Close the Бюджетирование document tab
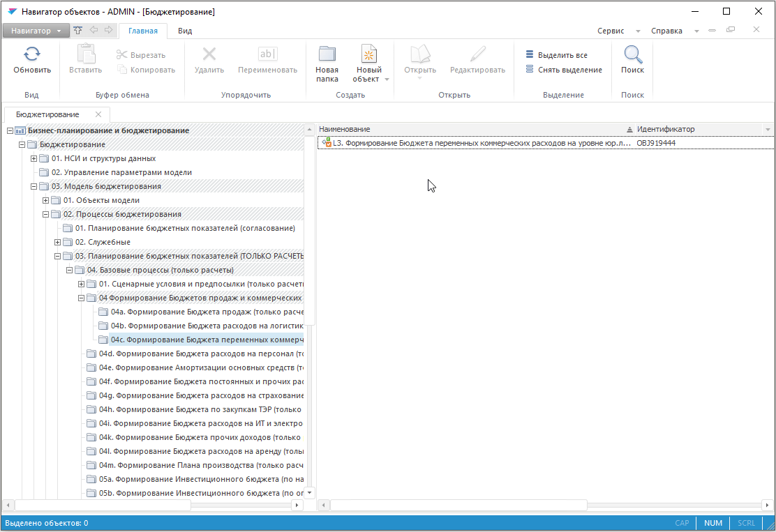 (x=98, y=114)
